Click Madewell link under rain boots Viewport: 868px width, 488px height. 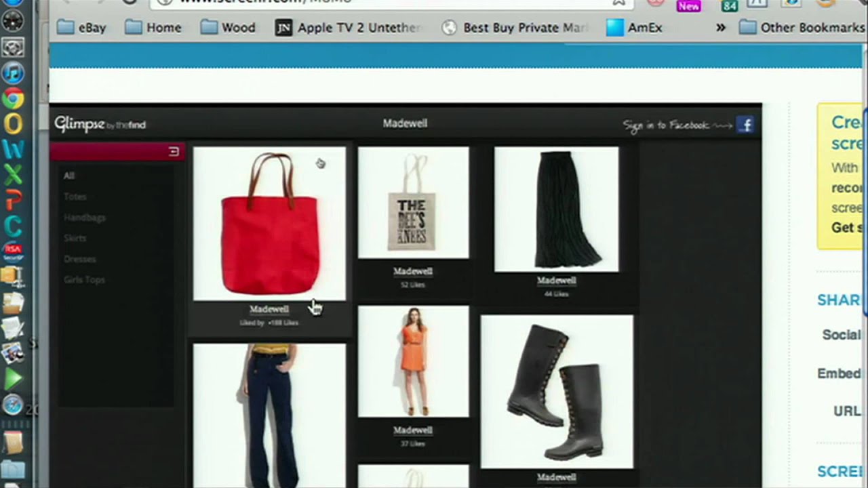(x=557, y=477)
